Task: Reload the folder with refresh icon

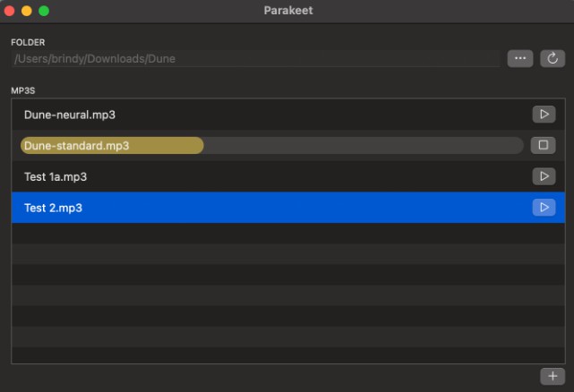Action: pos(552,59)
